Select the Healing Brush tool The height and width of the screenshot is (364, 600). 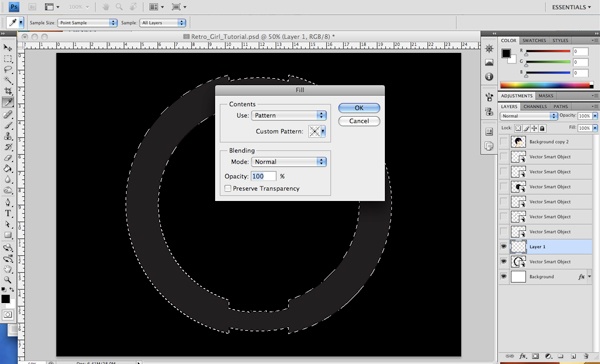[8, 114]
